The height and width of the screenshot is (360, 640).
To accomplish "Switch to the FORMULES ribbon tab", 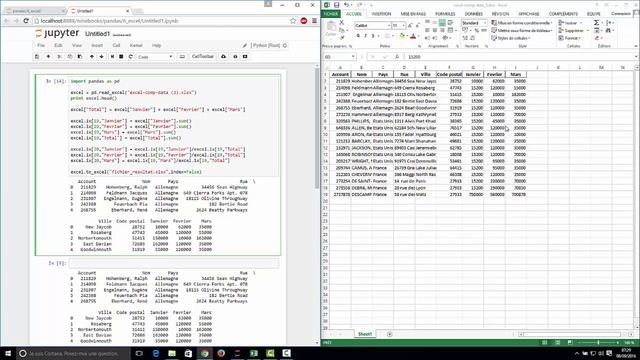I will click(445, 14).
